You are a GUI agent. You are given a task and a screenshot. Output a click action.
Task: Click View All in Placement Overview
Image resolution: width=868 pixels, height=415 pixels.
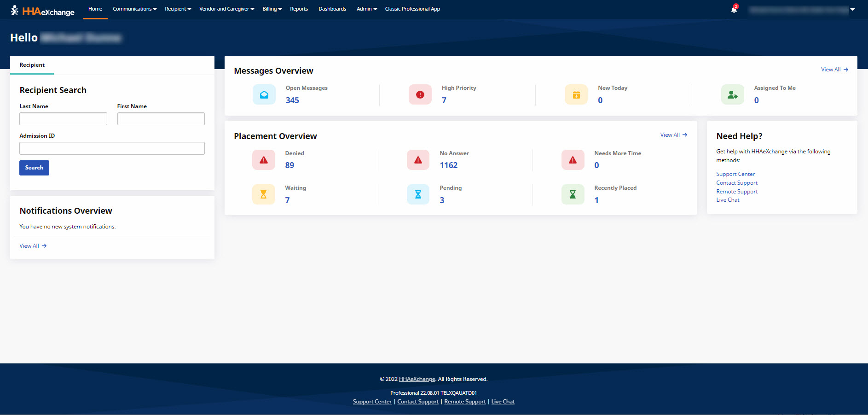click(x=673, y=135)
